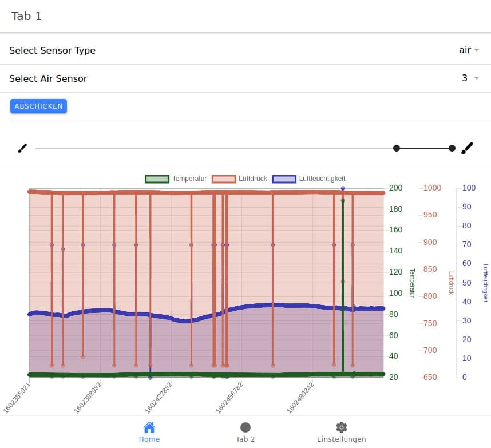This screenshot has width=491, height=448.
Task: Click the Tab 2 circle icon
Action: pos(245,426)
